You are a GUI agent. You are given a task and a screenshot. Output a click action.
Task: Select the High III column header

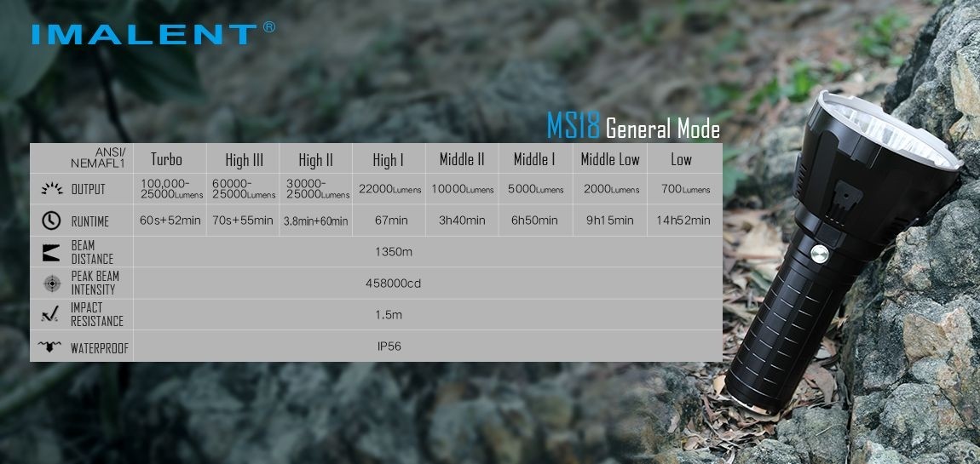[x=243, y=159]
